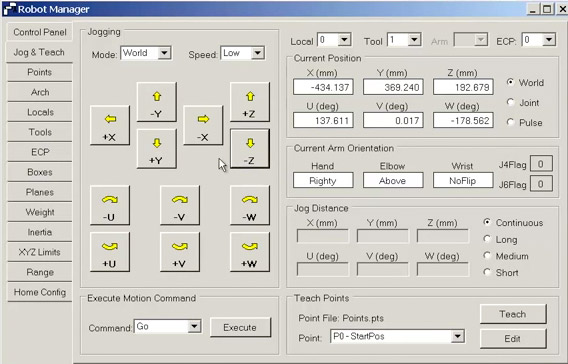The height and width of the screenshot is (364, 568).
Task: Click the Jog Distance X (mm) field
Action: pos(323,236)
